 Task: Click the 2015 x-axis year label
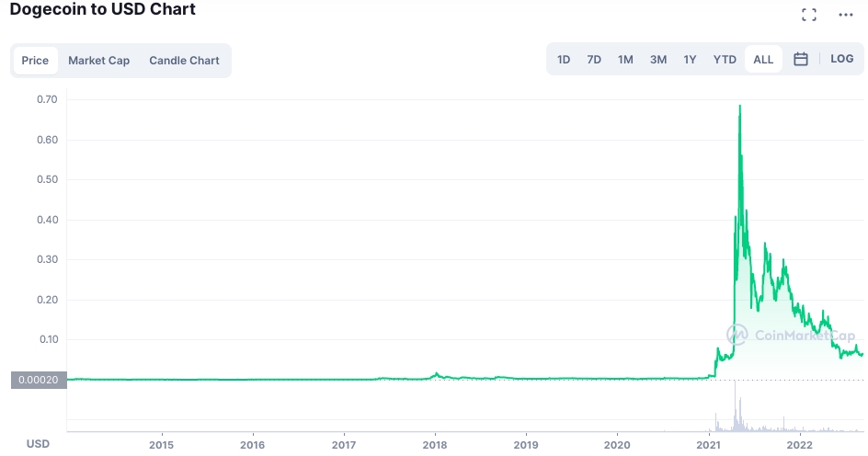pyautogui.click(x=161, y=444)
